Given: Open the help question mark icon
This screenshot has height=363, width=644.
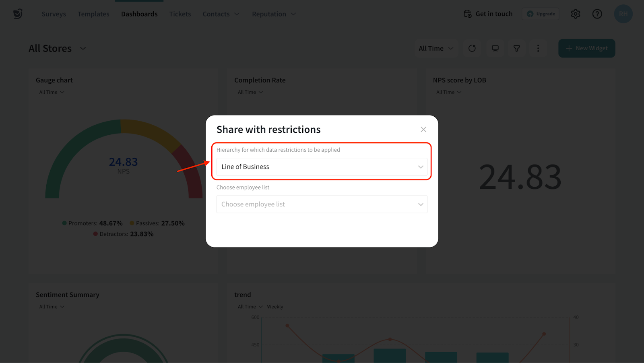Looking at the screenshot, I should [x=597, y=14].
